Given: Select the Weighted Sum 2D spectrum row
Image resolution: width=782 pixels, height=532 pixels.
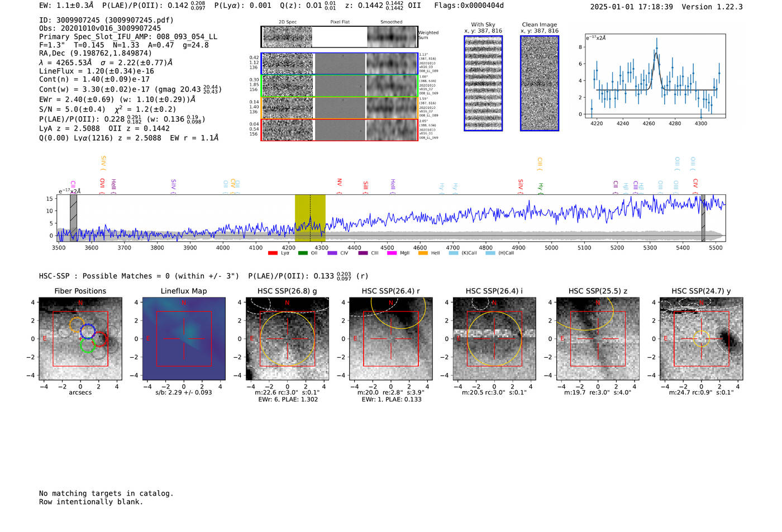Looking at the screenshot, I should tap(339, 37).
